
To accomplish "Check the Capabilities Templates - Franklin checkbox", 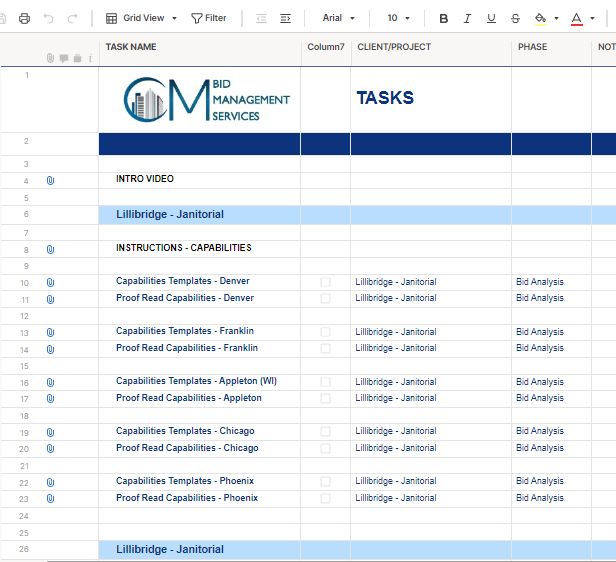I will (325, 332).
